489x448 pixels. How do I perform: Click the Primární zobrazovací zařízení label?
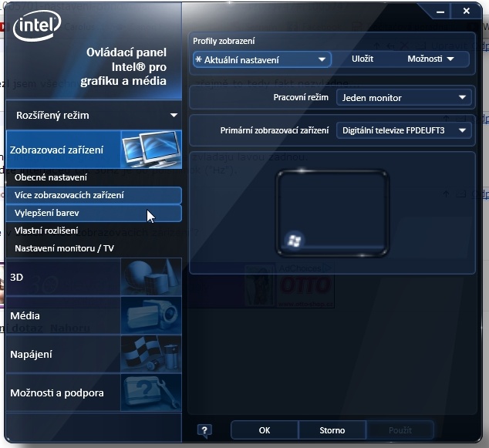275,130
